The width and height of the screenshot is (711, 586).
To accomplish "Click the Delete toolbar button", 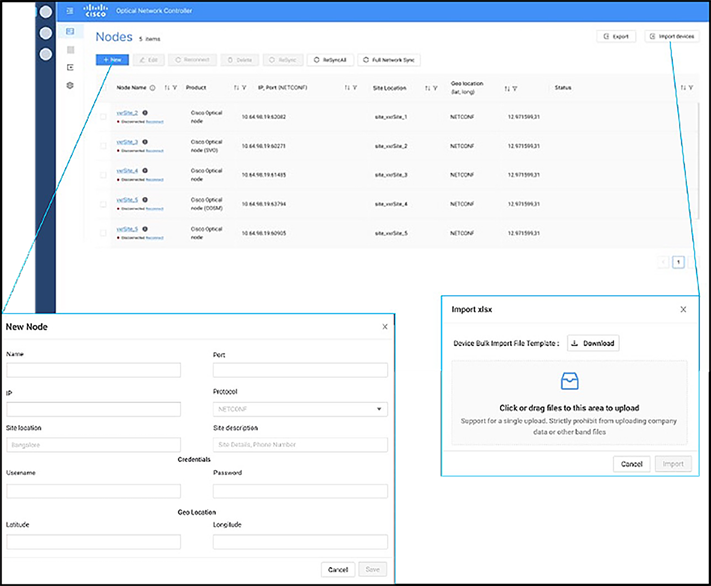I will tap(240, 60).
